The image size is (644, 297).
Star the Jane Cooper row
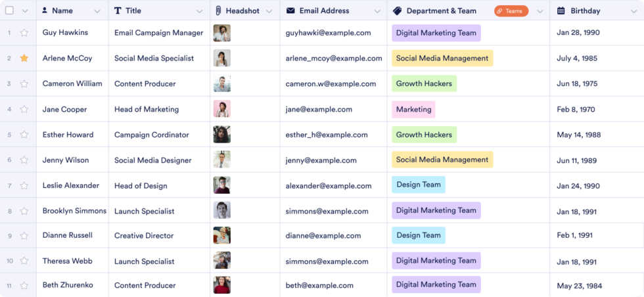(24, 109)
